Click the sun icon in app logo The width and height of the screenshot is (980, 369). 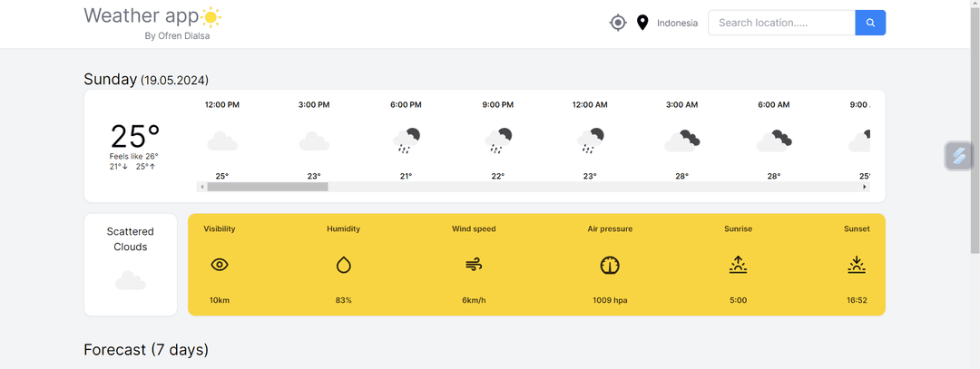pos(211,17)
